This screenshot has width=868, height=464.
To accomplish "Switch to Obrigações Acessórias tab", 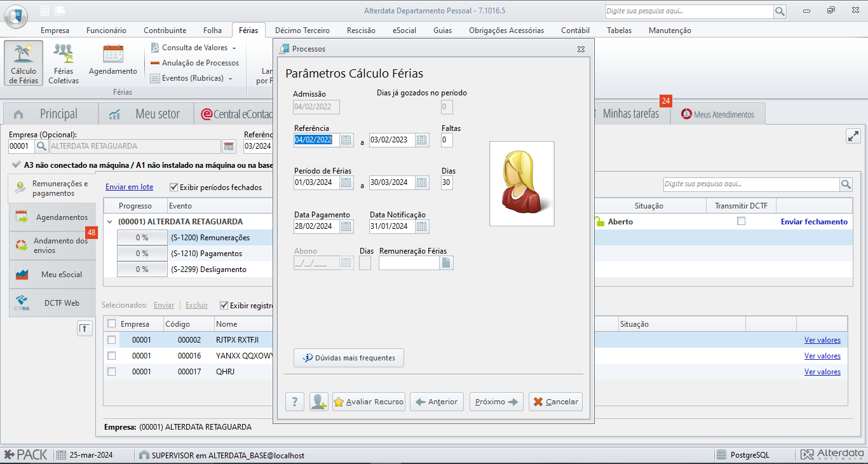I will tap(506, 30).
